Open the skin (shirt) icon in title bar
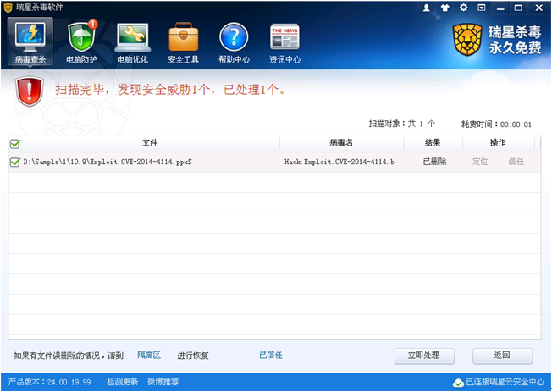The image size is (552, 392). (x=445, y=8)
